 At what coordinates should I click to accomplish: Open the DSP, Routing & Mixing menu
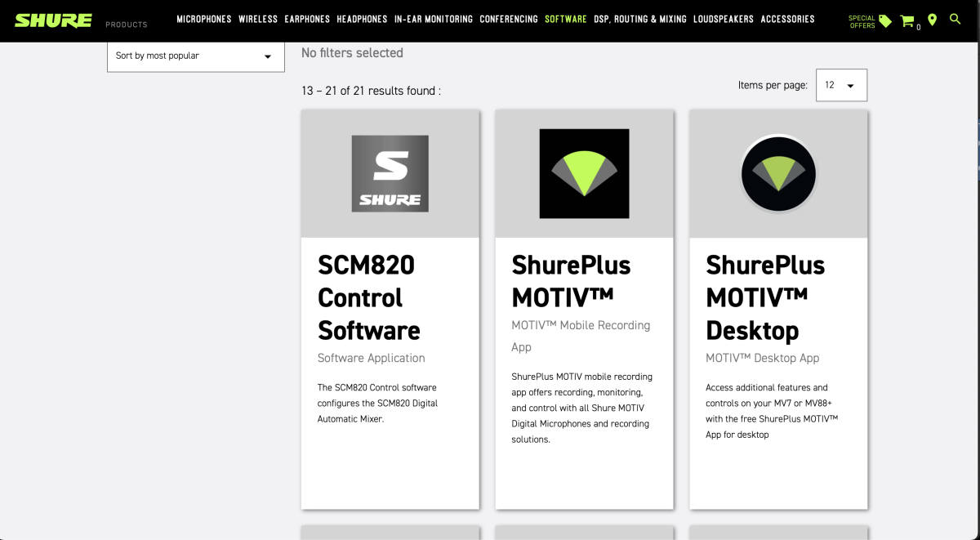tap(640, 19)
